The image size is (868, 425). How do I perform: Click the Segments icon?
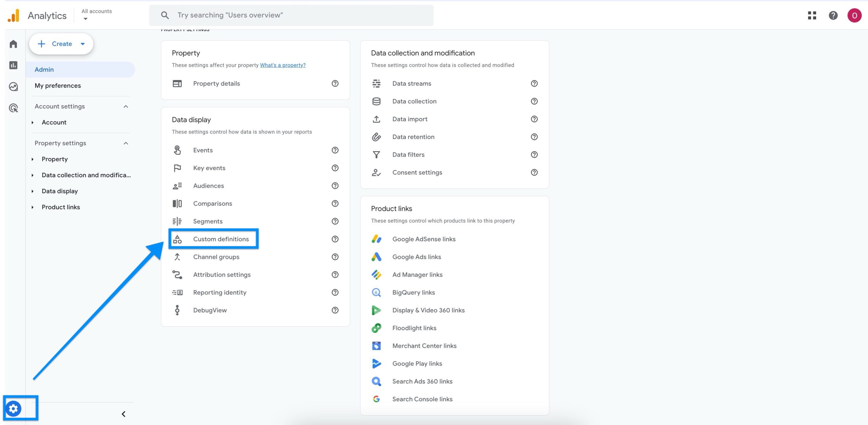pos(177,221)
